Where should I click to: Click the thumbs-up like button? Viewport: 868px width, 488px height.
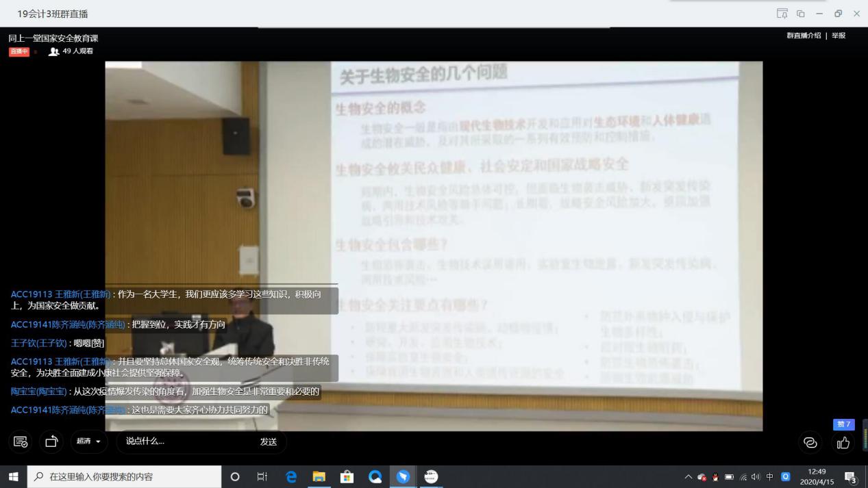(x=843, y=443)
